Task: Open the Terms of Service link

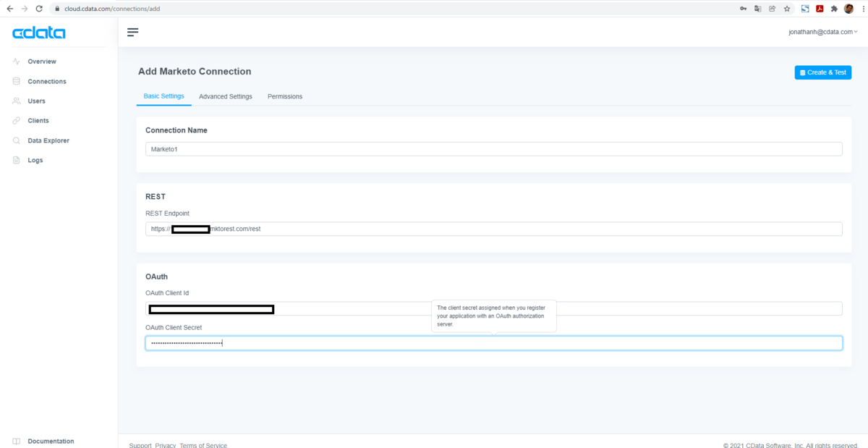Action: 203,445
